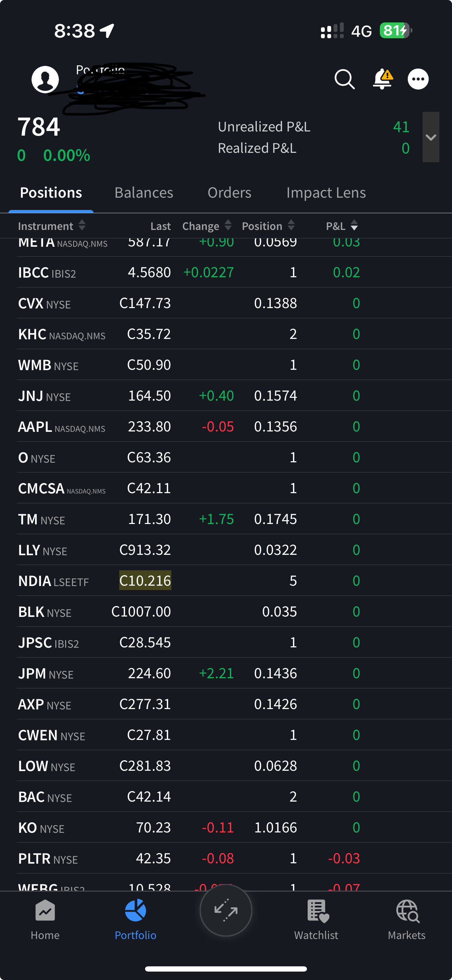Sort positions by Instrument column
Image resolution: width=452 pixels, height=980 pixels.
coord(52,226)
